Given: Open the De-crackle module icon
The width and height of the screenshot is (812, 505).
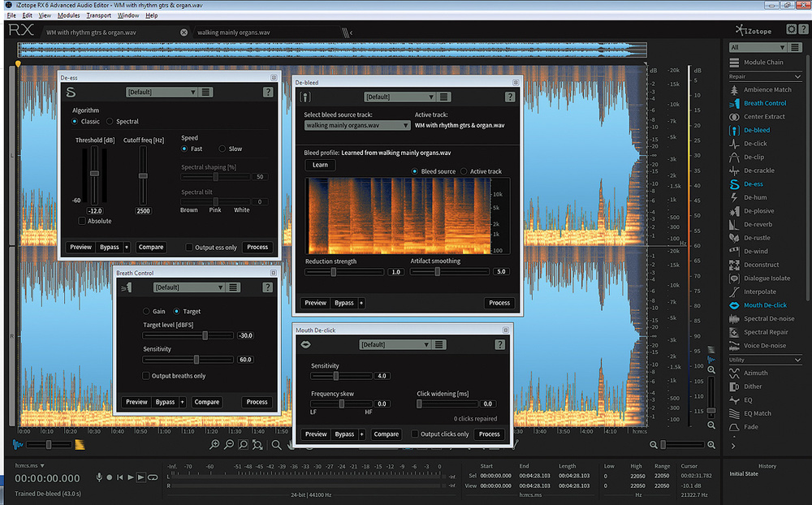Looking at the screenshot, I should click(x=734, y=170).
